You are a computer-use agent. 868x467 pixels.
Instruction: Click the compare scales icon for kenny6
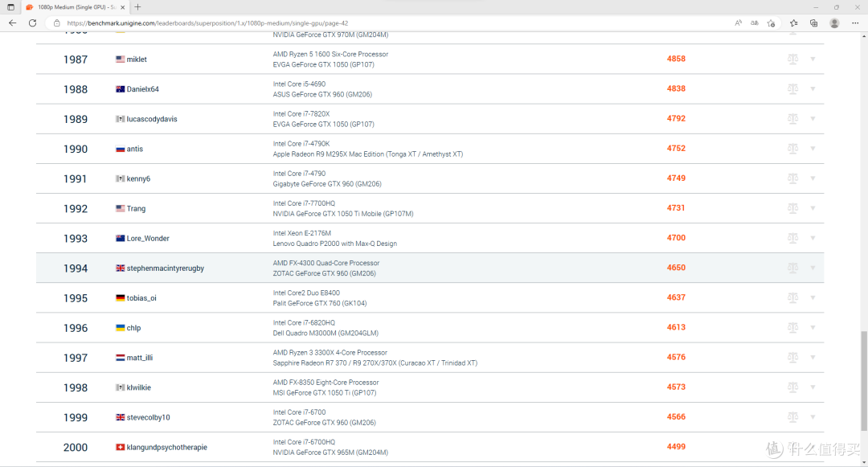[792, 178]
